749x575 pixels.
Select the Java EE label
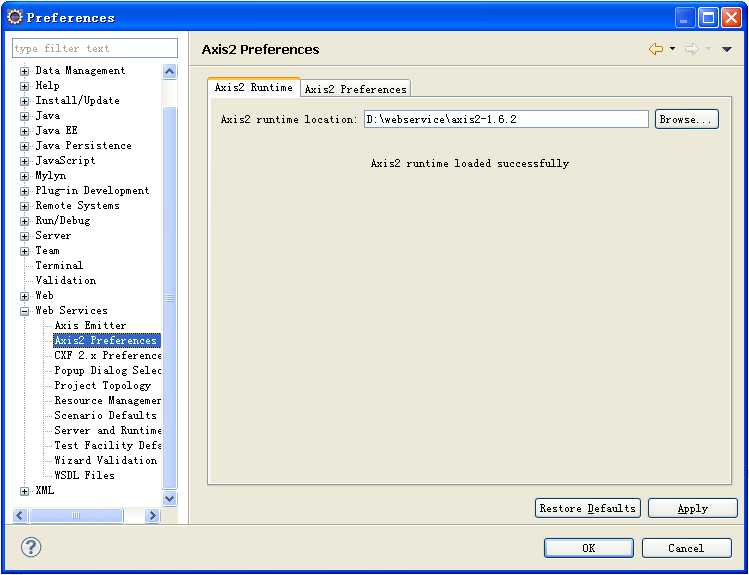[56, 130]
